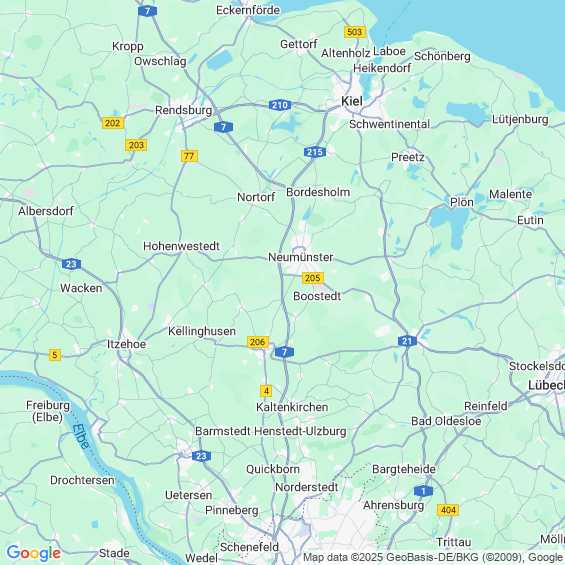The image size is (565, 565).
Task: Select the A21 highway shield
Action: 407,341
